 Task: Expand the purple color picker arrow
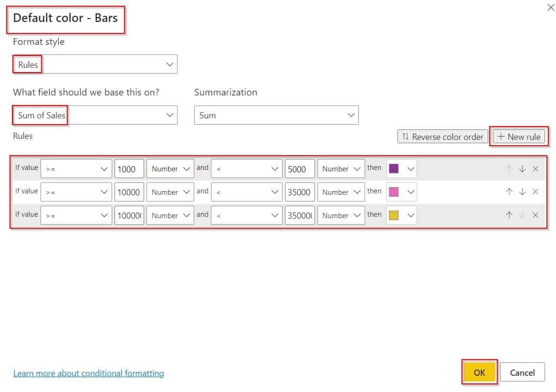point(410,169)
